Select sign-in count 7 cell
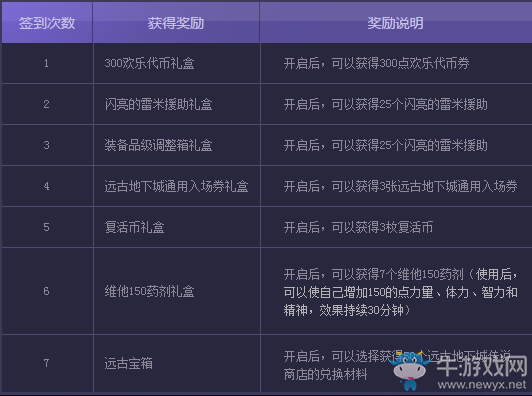Viewport: 532px width, 396px height. coord(46,363)
